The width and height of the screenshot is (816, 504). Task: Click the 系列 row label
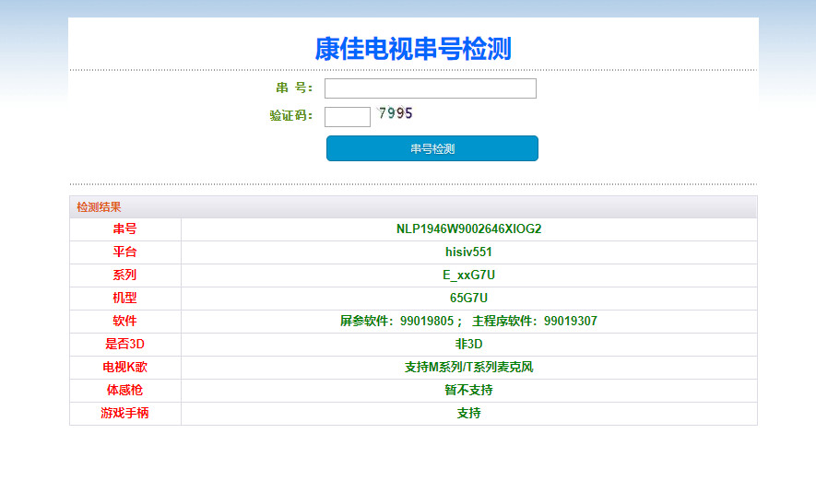(124, 275)
